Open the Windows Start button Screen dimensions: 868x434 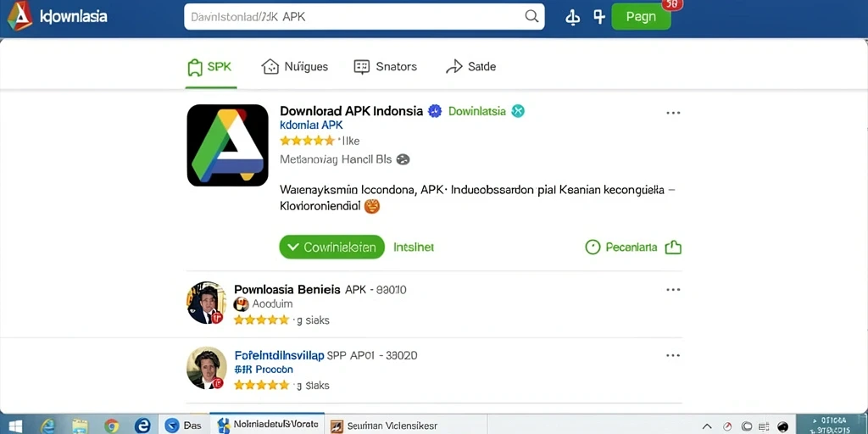[14, 425]
